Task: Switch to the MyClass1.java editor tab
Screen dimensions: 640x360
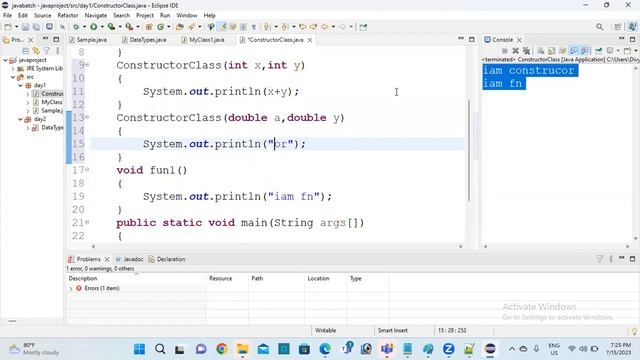Action: pyautogui.click(x=203, y=40)
